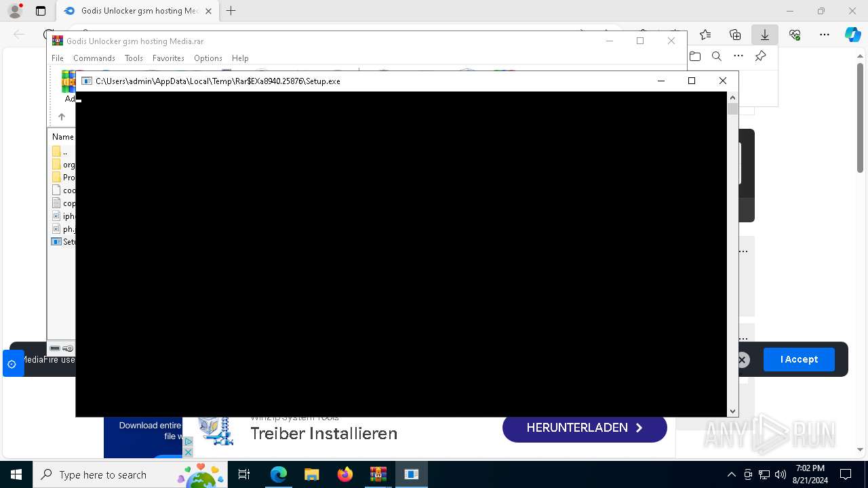Screen dimensions: 868x488
Task: Click the Name column header in WinRAR
Action: (63, 137)
